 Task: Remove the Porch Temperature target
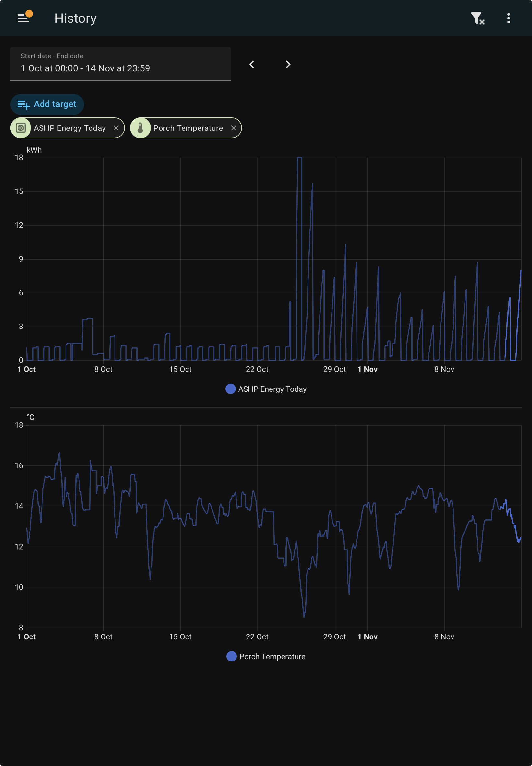(x=233, y=128)
